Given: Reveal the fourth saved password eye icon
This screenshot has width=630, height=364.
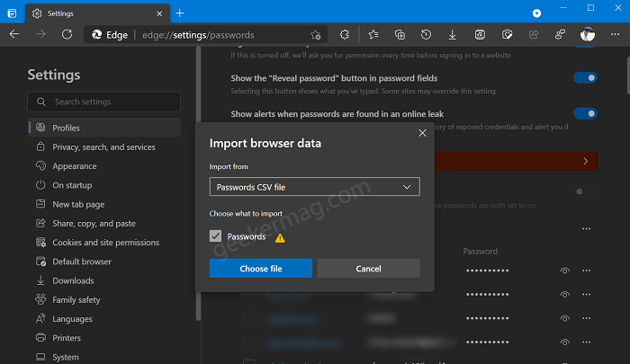Looking at the screenshot, I should pos(564,342).
